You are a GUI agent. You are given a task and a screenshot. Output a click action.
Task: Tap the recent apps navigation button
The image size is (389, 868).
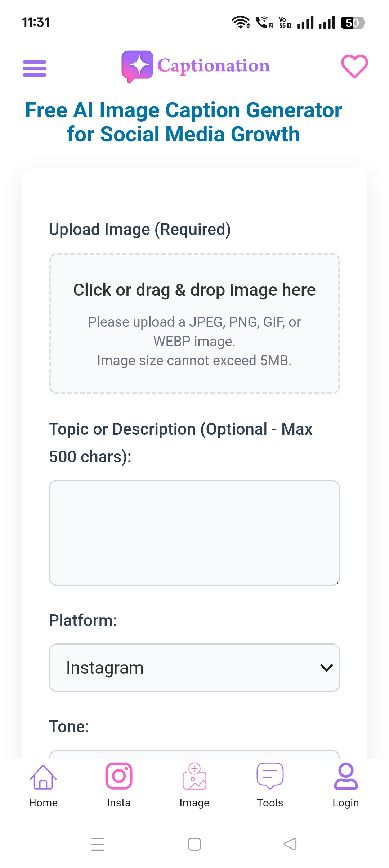98,844
